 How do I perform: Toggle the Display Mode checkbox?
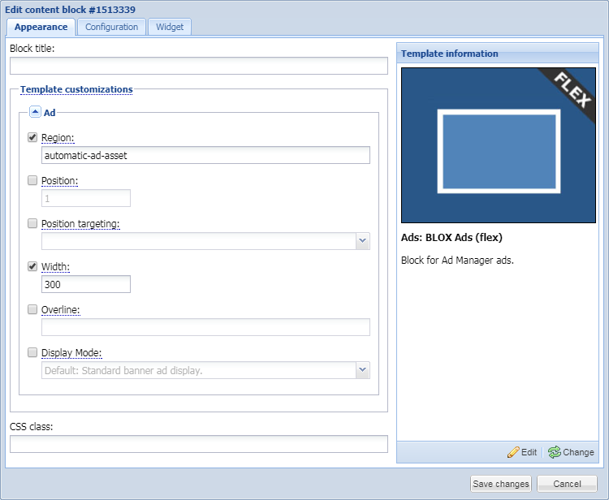pos(33,353)
